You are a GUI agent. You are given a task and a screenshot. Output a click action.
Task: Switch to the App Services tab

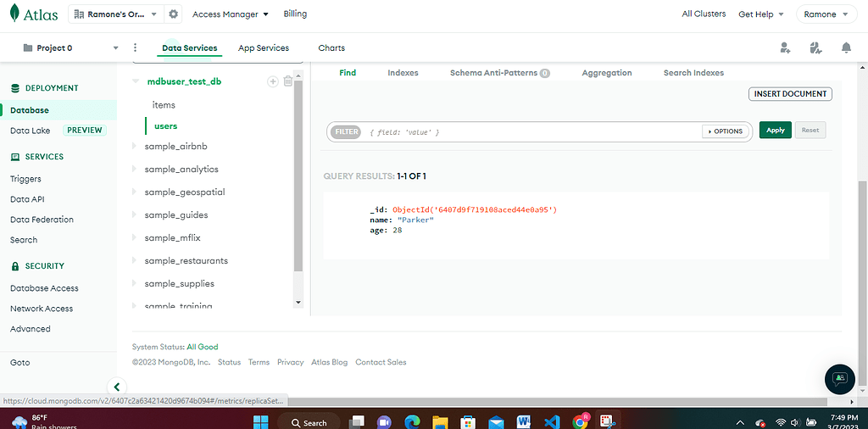[x=263, y=48]
